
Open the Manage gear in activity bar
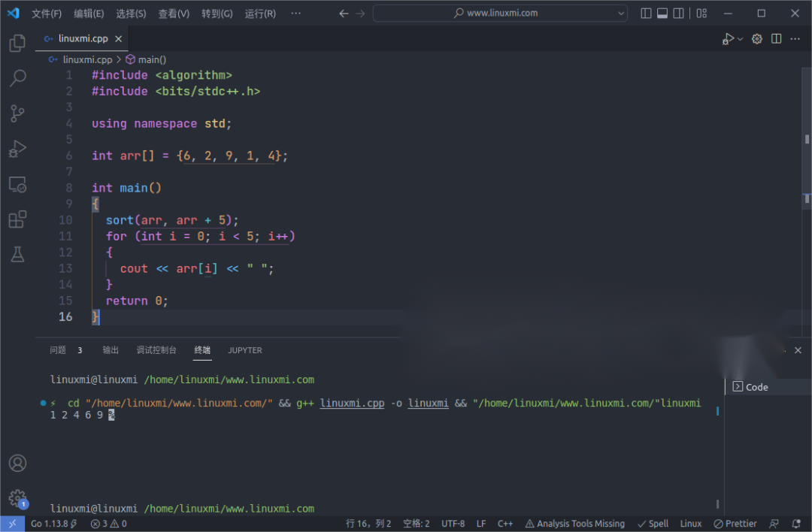tap(17, 498)
